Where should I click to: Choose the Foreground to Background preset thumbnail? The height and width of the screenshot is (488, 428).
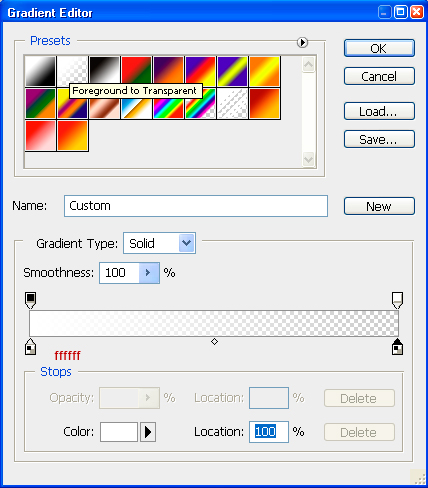coord(40,71)
